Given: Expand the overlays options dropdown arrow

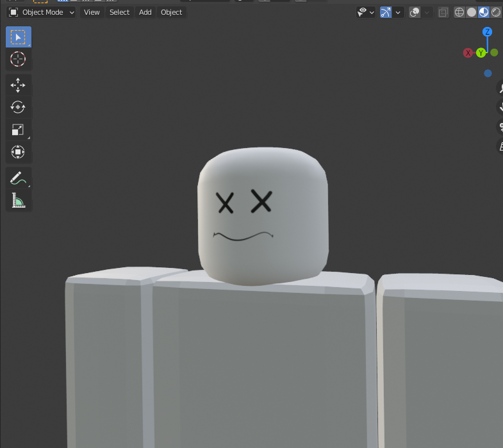Looking at the screenshot, I should tap(427, 13).
